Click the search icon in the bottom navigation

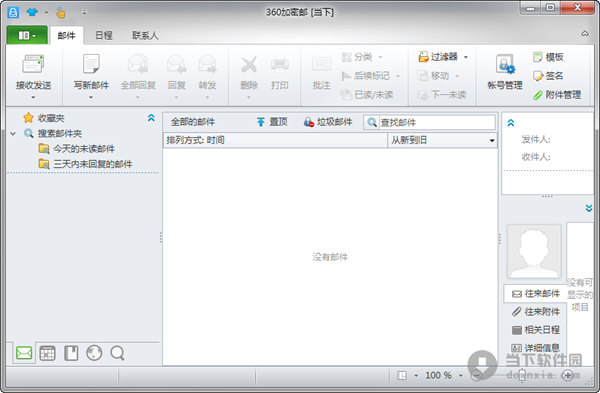tap(117, 353)
